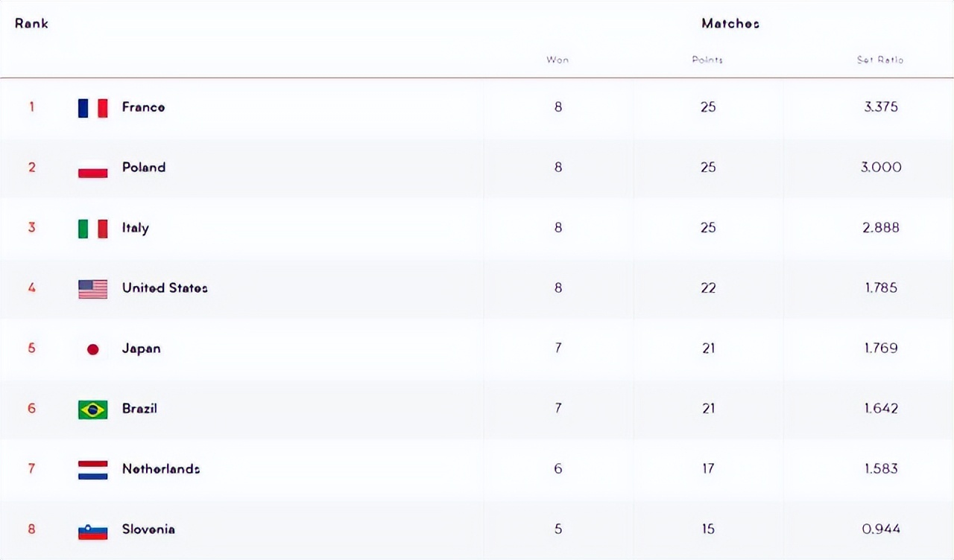Viewport: 954px width, 560px height.
Task: Click rank number 7 for Netherlands
Action: tap(31, 469)
